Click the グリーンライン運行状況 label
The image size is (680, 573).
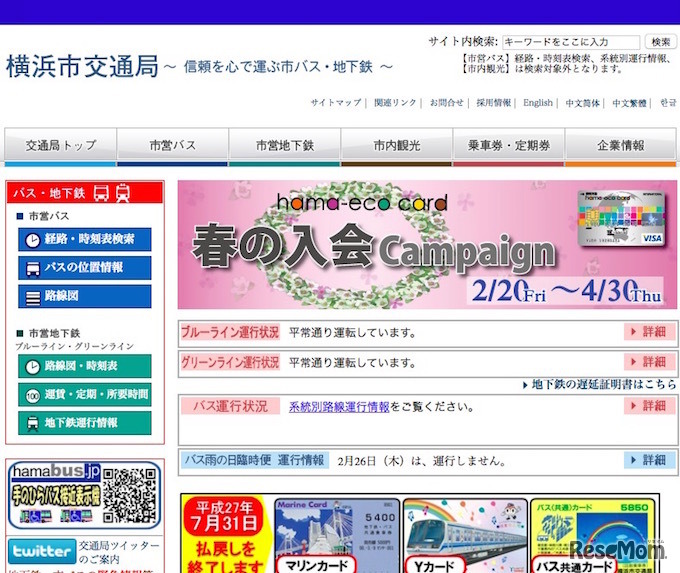coord(230,363)
